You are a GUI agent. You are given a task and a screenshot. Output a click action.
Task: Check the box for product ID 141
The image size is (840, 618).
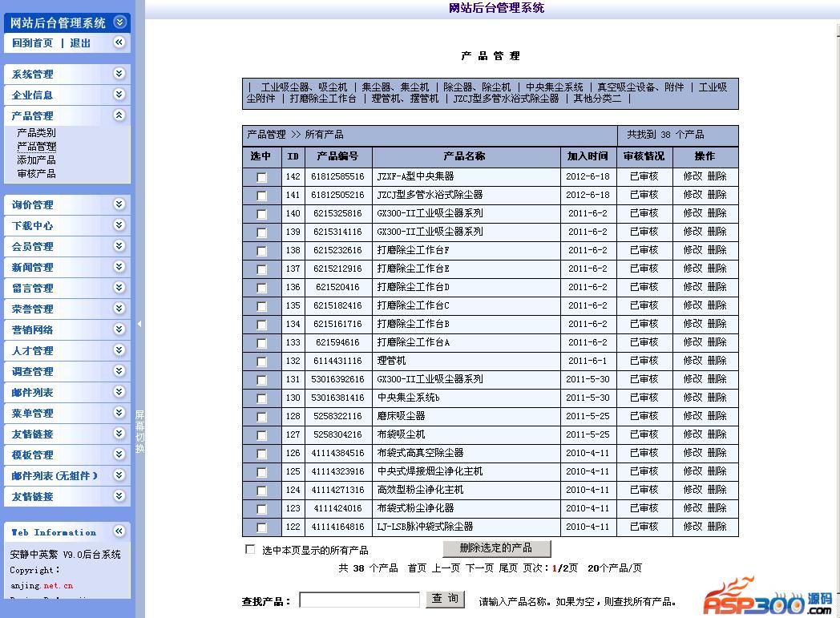tap(261, 196)
